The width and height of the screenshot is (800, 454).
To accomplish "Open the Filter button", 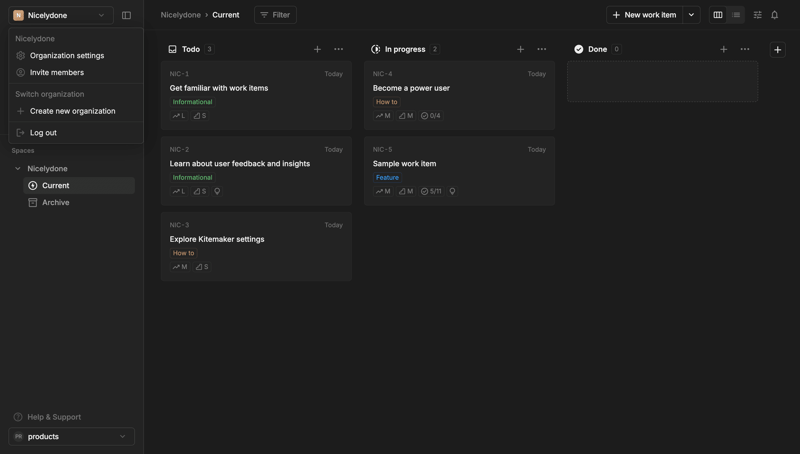I will tap(275, 15).
